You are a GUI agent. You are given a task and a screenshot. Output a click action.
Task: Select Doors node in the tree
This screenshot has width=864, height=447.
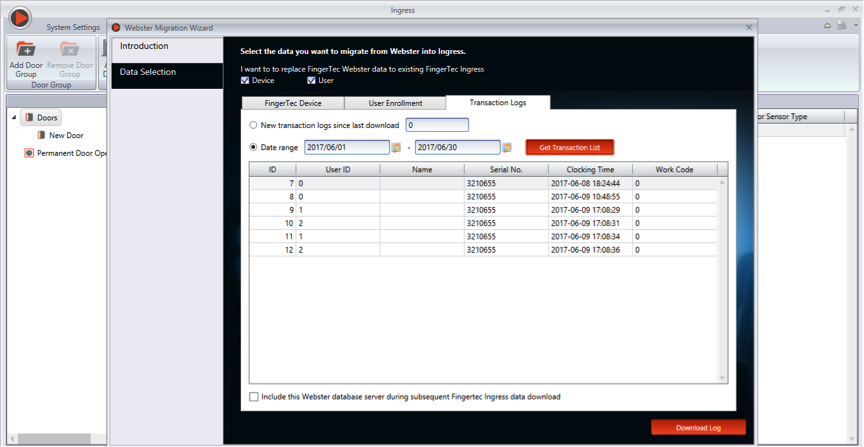point(41,117)
